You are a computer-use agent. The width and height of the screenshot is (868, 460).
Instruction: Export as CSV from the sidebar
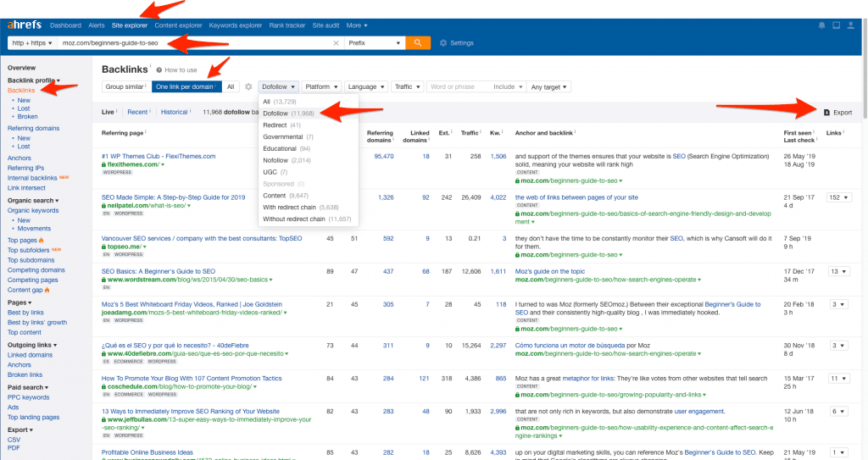(14, 440)
